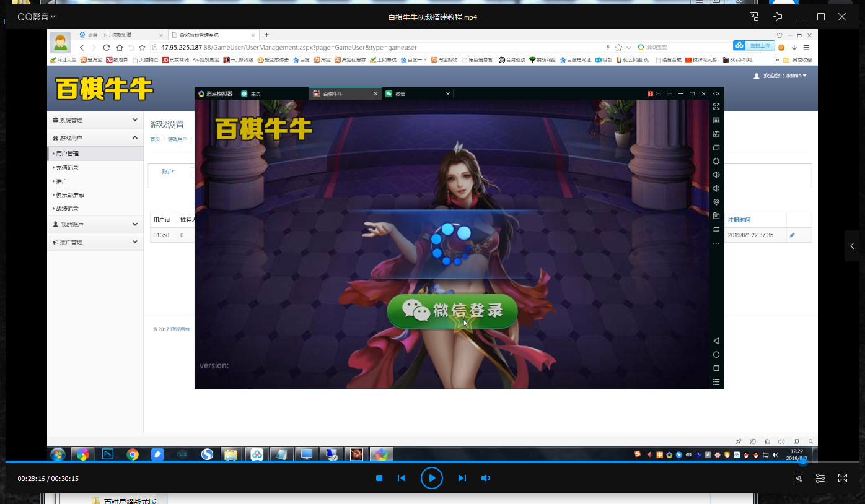Tap the Android home circle button
Image resolution: width=865 pixels, height=504 pixels.
[716, 355]
